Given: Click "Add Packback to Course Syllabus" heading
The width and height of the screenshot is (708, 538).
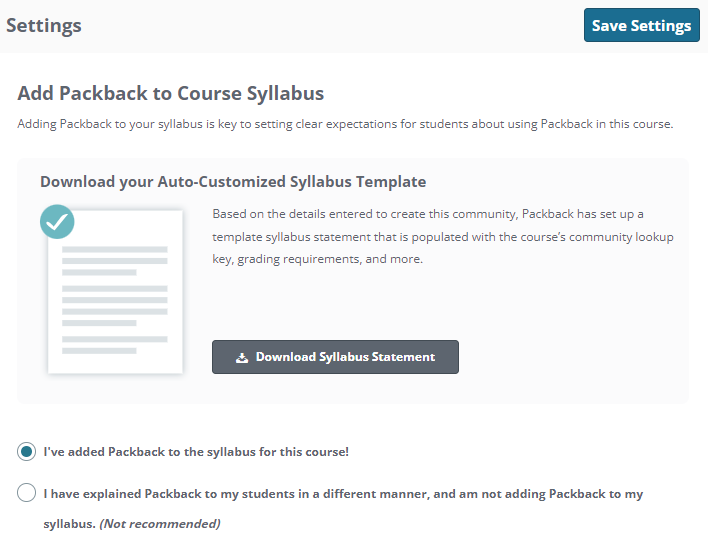Looking at the screenshot, I should click(171, 94).
